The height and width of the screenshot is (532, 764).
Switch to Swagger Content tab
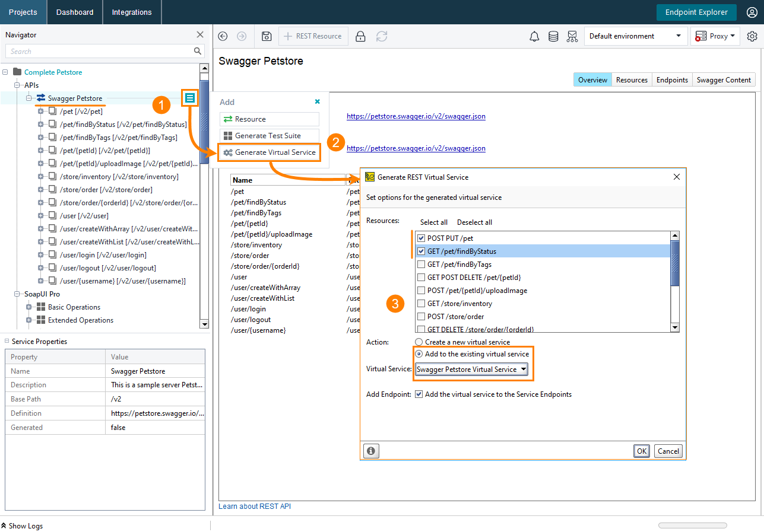tap(724, 79)
